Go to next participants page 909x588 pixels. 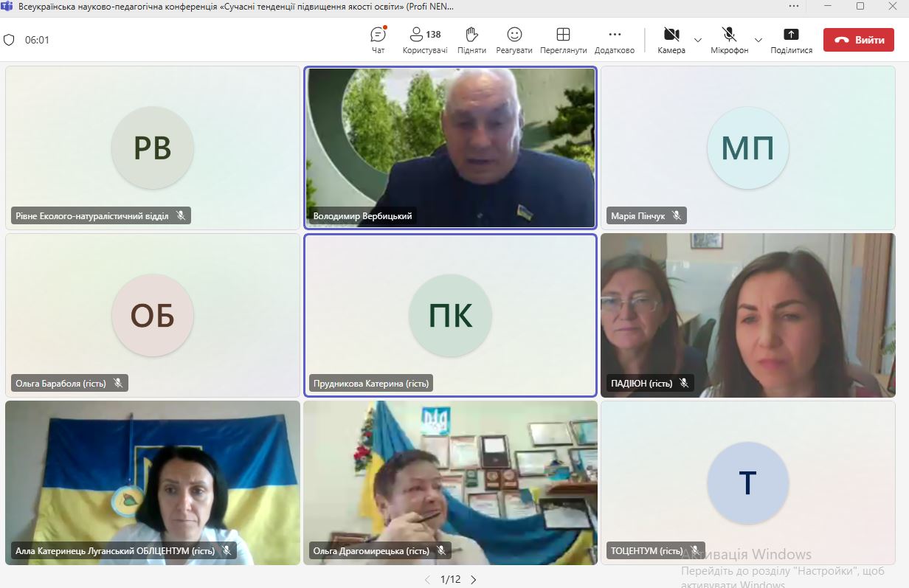(474, 580)
